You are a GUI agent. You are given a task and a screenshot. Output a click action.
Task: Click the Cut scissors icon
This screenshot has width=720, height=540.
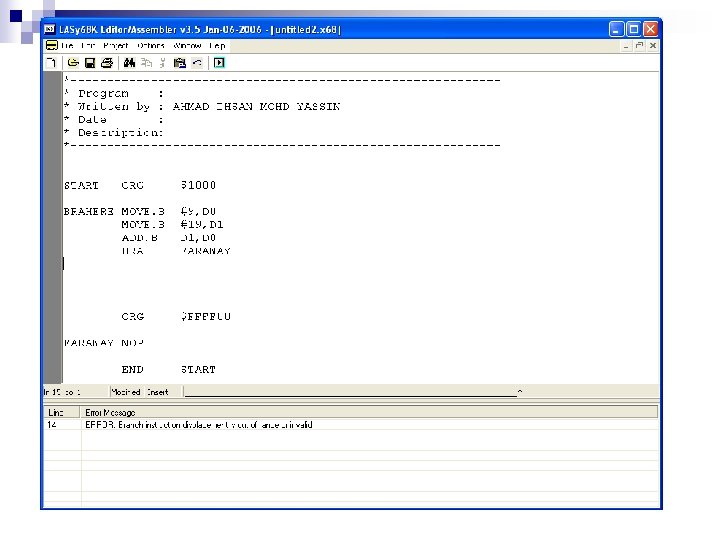pos(163,63)
